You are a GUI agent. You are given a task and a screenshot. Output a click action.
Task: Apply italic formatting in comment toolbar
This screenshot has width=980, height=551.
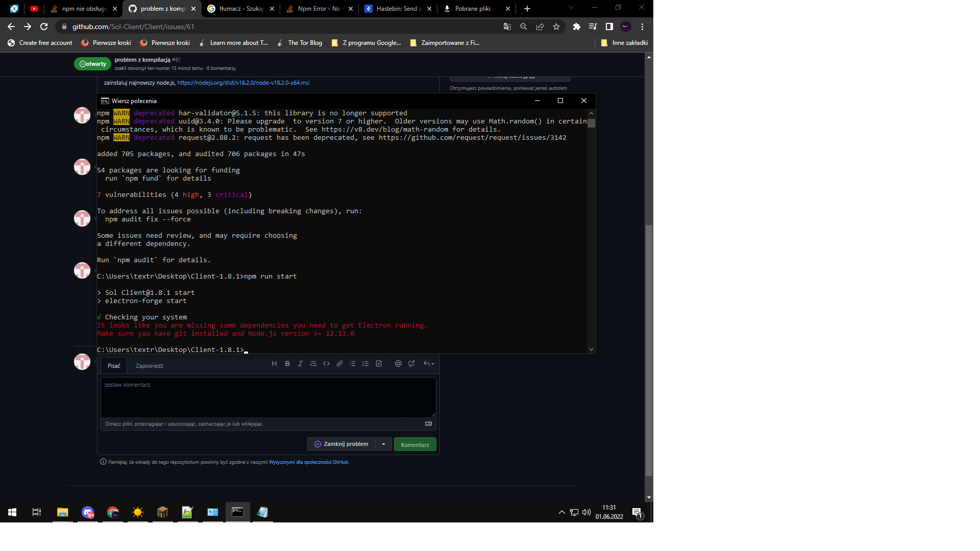(300, 364)
